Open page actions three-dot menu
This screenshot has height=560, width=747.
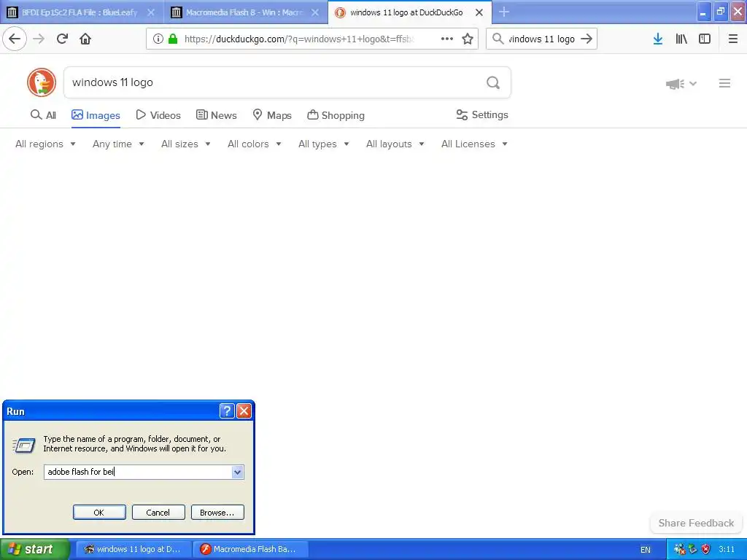(447, 39)
